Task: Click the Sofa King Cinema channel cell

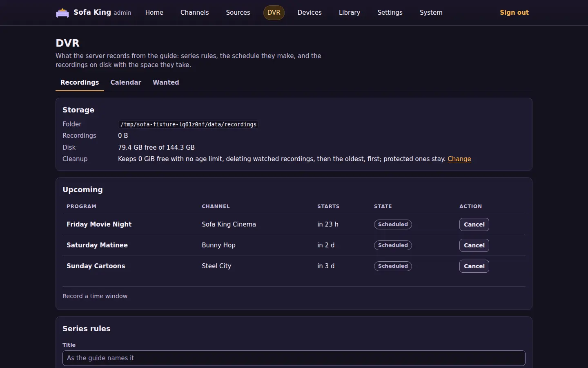Action: pos(229,224)
